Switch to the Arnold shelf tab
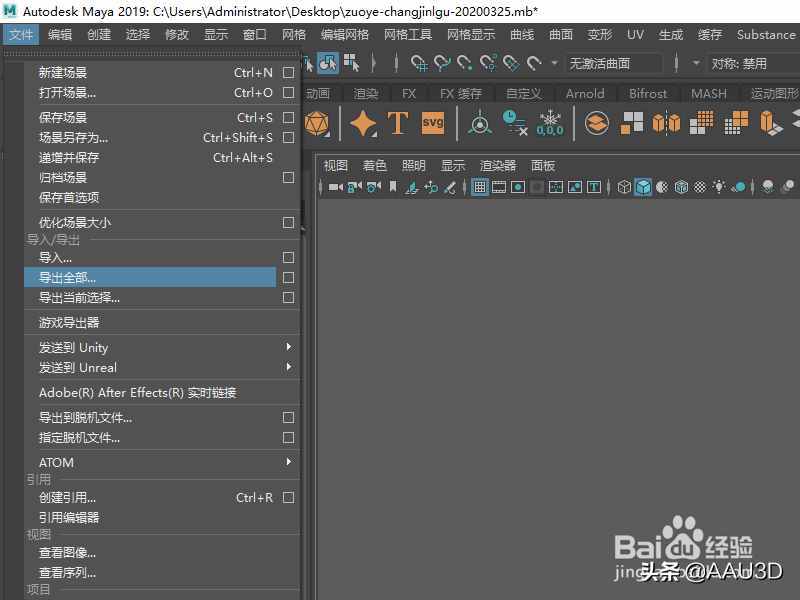This screenshot has width=800, height=600. (585, 94)
